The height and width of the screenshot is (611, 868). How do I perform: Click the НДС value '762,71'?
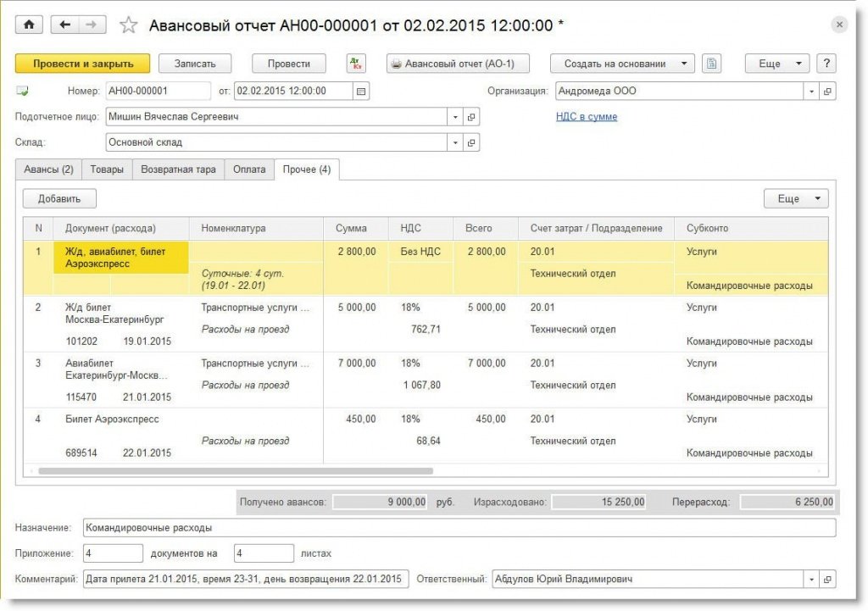point(426,330)
